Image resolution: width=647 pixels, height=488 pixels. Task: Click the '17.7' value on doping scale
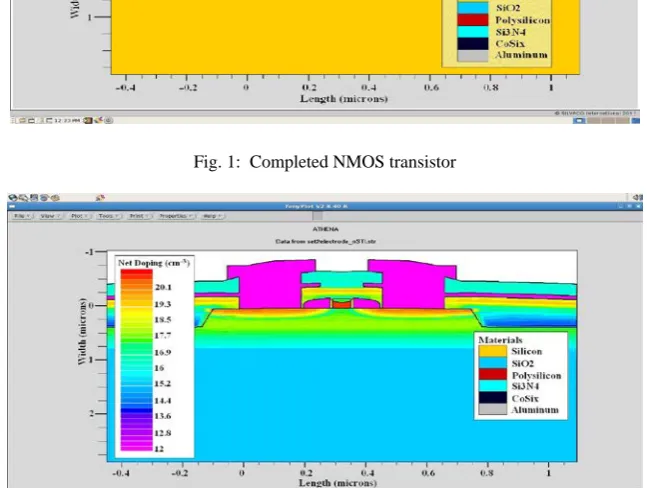(x=163, y=336)
